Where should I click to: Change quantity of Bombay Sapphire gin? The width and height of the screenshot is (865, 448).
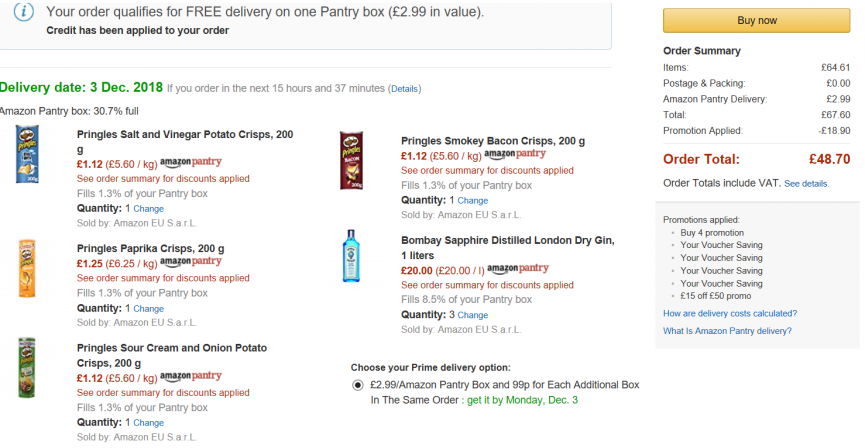coord(473,316)
